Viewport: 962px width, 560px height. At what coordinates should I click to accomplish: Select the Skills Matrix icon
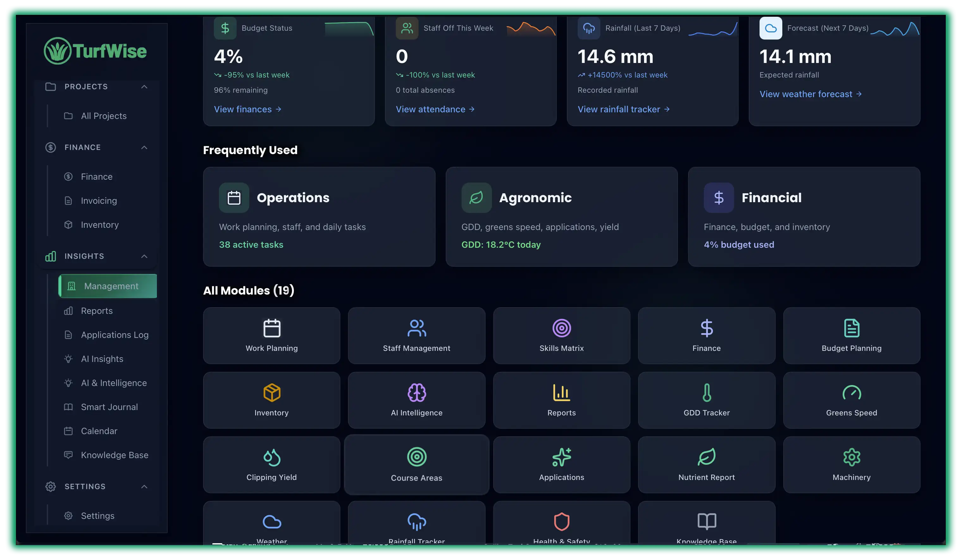click(x=561, y=327)
